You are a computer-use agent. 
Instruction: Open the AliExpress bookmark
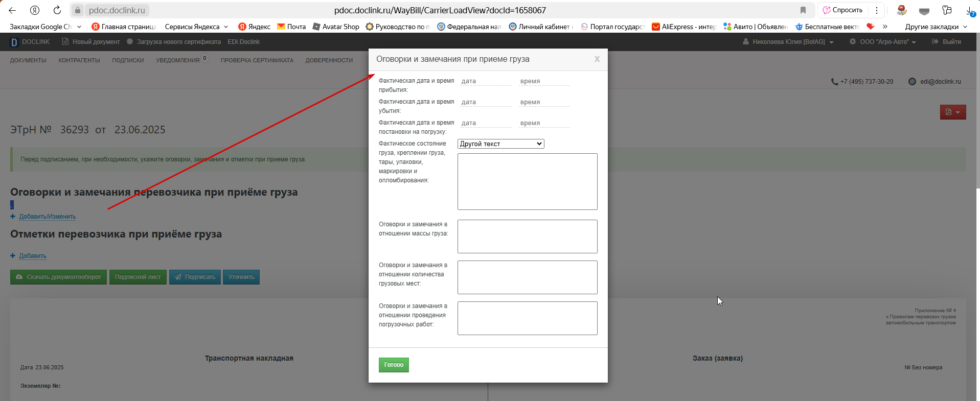pyautogui.click(x=684, y=27)
